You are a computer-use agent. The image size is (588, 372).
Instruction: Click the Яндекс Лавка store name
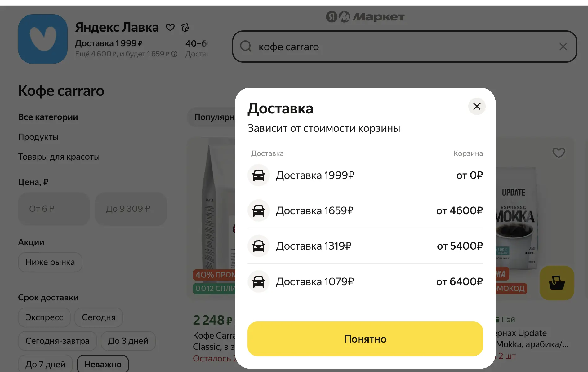point(117,27)
